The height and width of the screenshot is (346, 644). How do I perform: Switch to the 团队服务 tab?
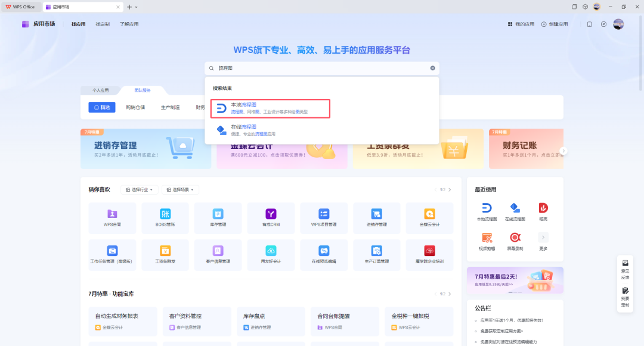point(143,90)
